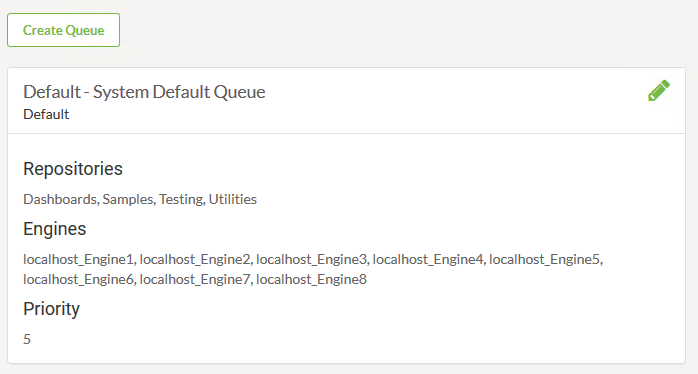Click localhost_Engine4 in the engines list
The image size is (698, 374).
pyautogui.click(x=428, y=259)
